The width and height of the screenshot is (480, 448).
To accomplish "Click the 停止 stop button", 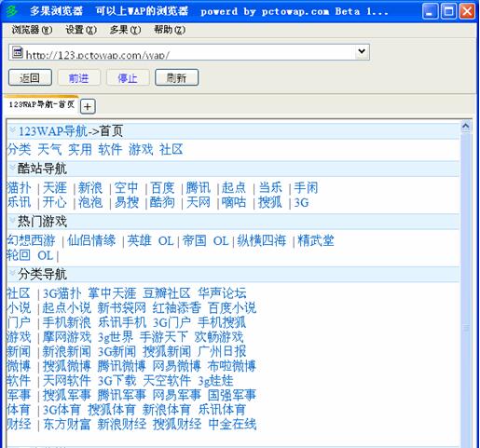I will click(x=128, y=77).
